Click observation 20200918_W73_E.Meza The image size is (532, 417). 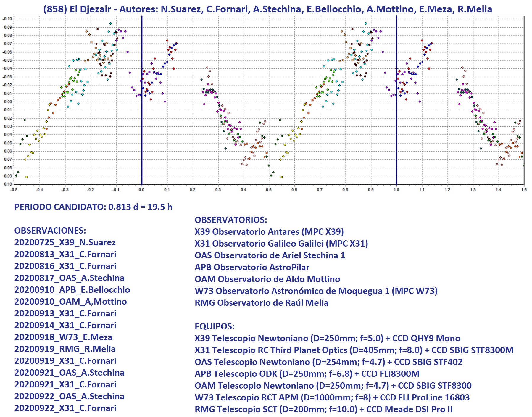63,337
